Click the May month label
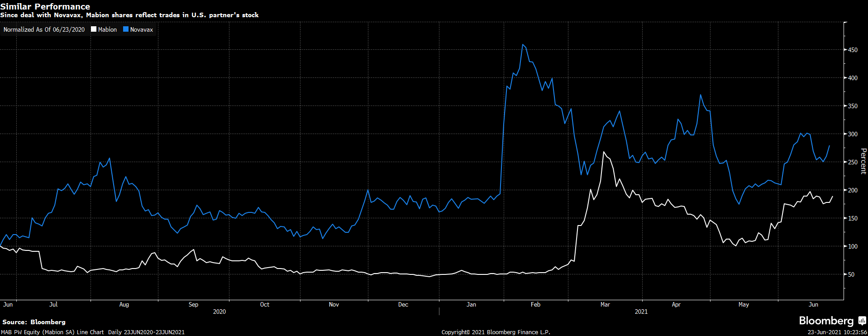The height and width of the screenshot is (336, 868). click(x=744, y=304)
